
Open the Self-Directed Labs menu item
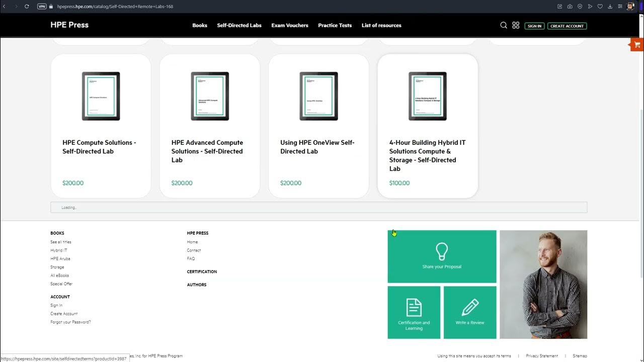pos(239,25)
